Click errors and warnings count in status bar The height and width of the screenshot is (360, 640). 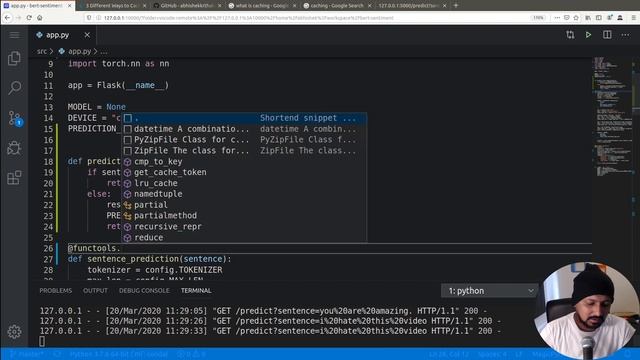(191, 354)
